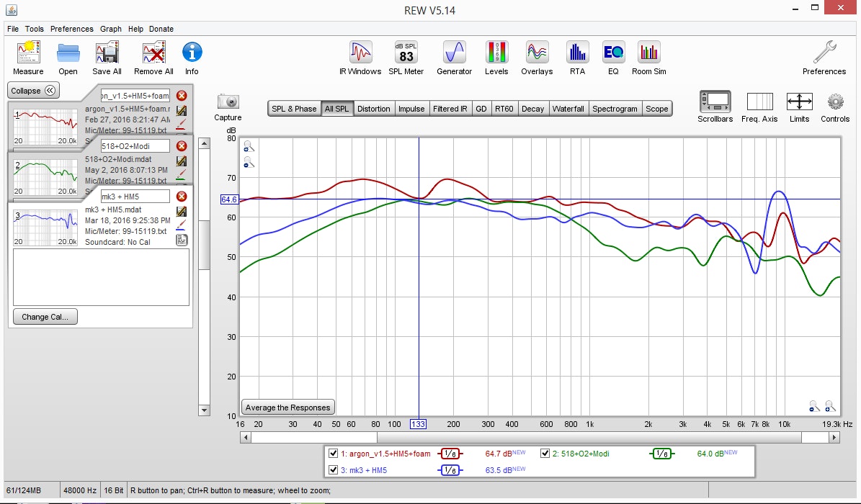Open the RTA analyzer
This screenshot has width=861, height=504.
coord(577,54)
